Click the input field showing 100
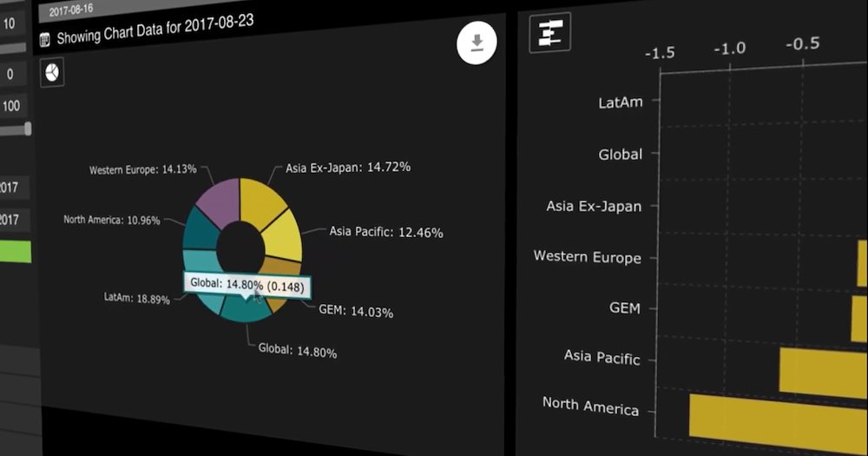 [14, 106]
